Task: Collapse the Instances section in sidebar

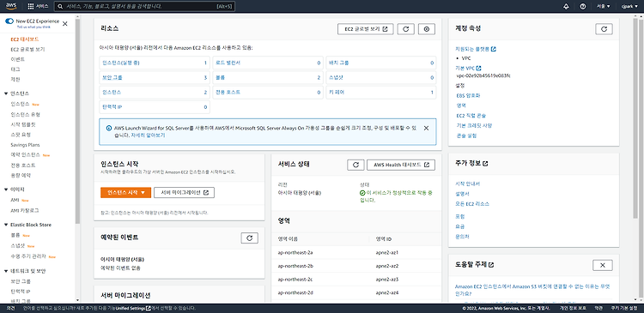Action: 6,93
